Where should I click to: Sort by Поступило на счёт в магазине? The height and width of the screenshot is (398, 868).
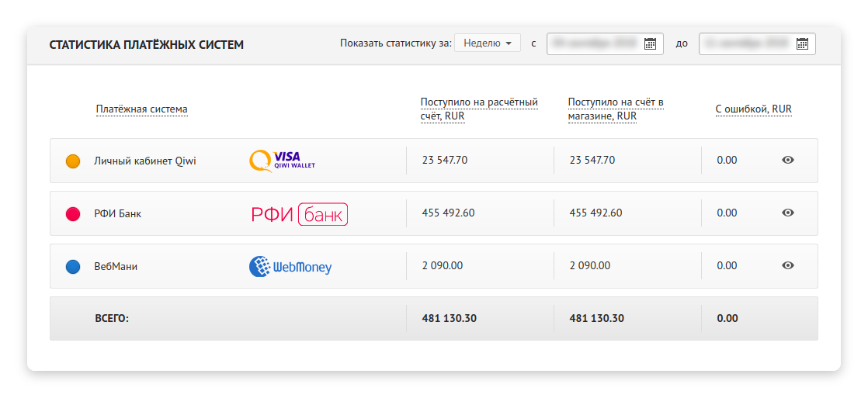[615, 109]
